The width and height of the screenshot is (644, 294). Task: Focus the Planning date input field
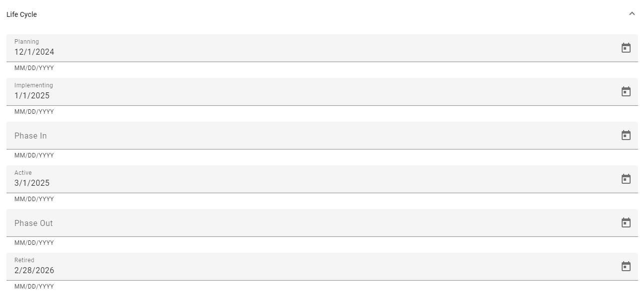[298, 52]
